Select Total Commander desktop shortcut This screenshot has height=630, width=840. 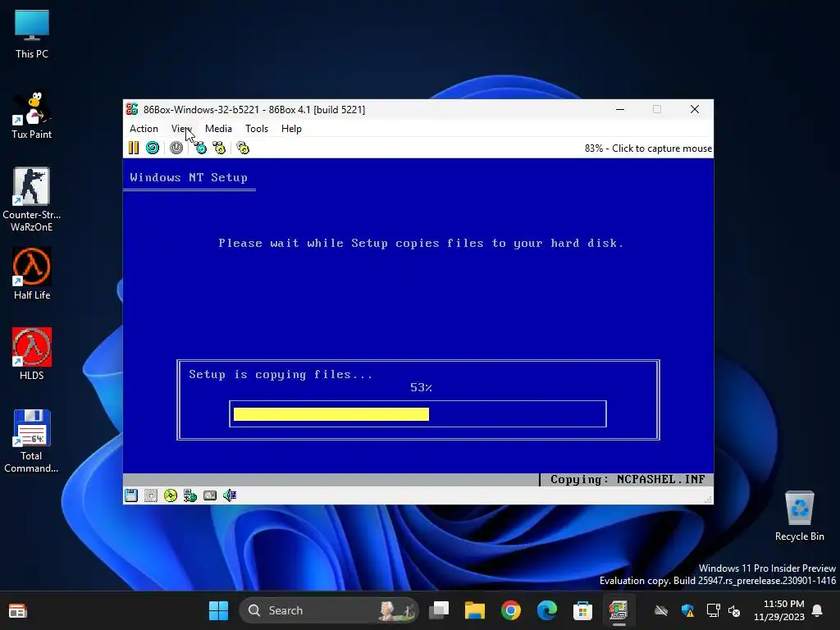pos(32,441)
